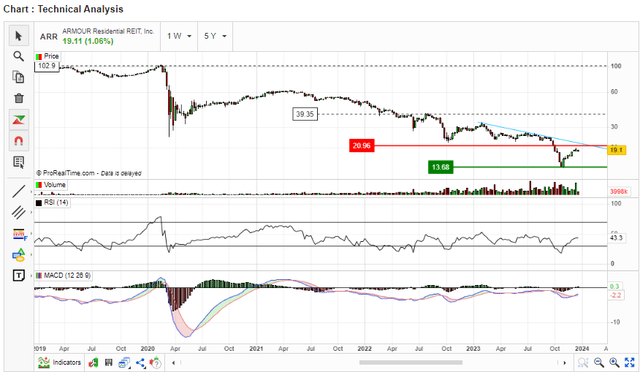Open the object list tool
The image size is (640, 372).
coord(18,162)
